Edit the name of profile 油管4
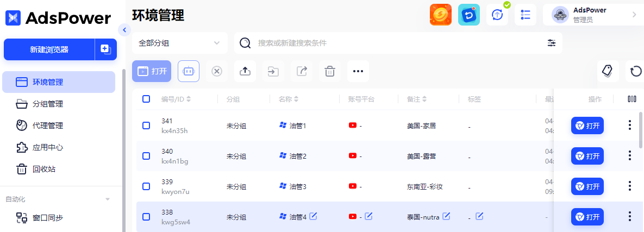Screen dimensions: 644x232 tap(314, 216)
